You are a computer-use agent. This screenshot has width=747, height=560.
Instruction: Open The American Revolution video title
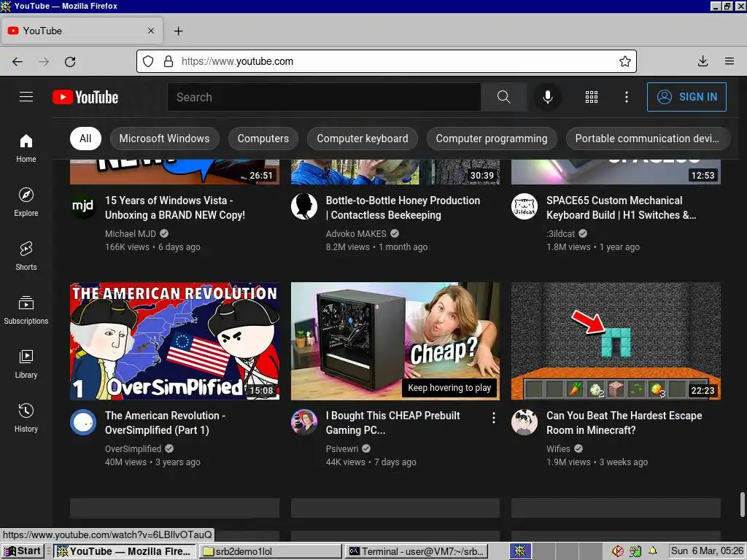[165, 423]
